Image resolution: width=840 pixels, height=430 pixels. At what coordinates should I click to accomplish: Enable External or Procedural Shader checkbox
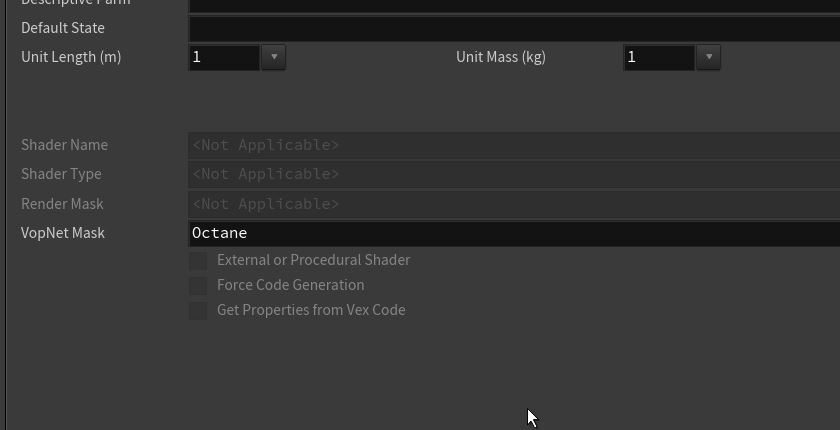[198, 260]
